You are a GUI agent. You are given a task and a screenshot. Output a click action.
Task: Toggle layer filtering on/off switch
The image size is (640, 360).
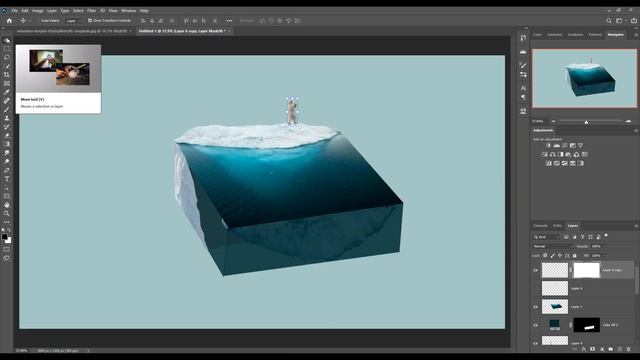pyautogui.click(x=606, y=236)
